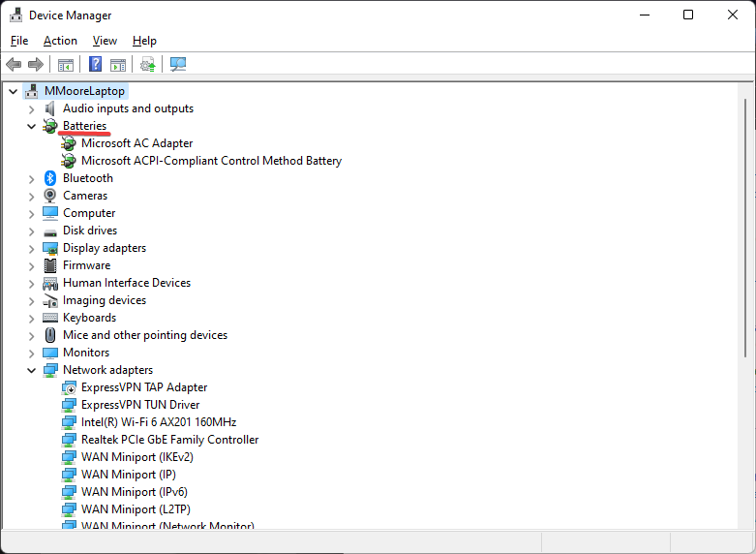Click Show/Hide Console Tree toolbar icon
Image resolution: width=756 pixels, height=554 pixels.
[66, 64]
